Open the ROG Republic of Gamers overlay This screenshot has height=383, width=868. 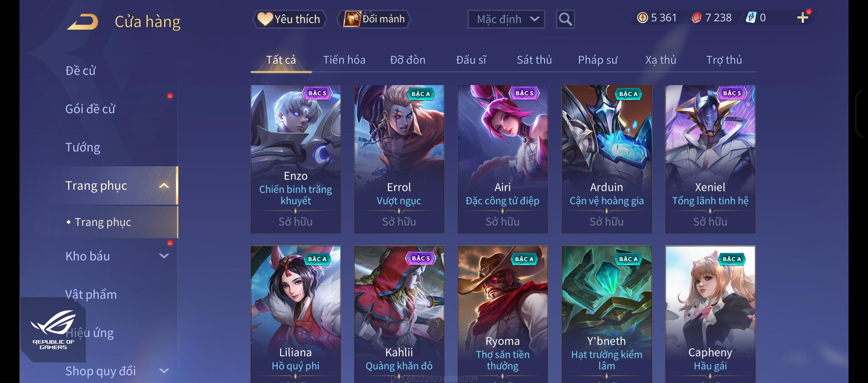[x=53, y=330]
